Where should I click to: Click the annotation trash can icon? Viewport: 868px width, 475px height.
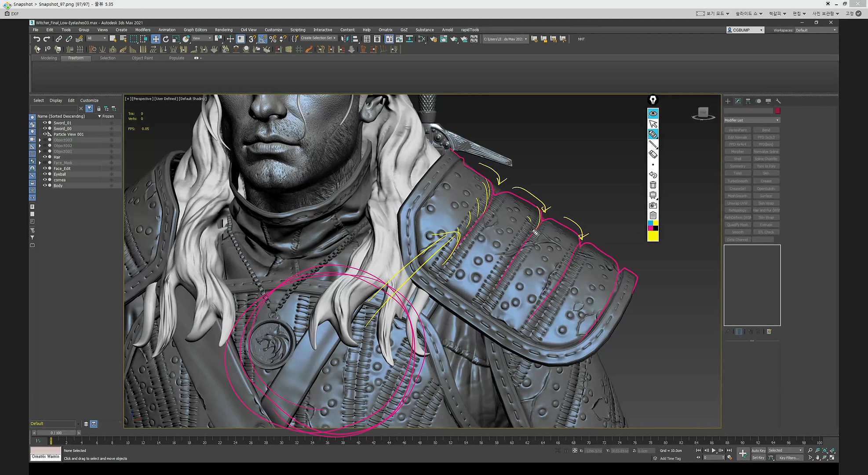click(653, 185)
